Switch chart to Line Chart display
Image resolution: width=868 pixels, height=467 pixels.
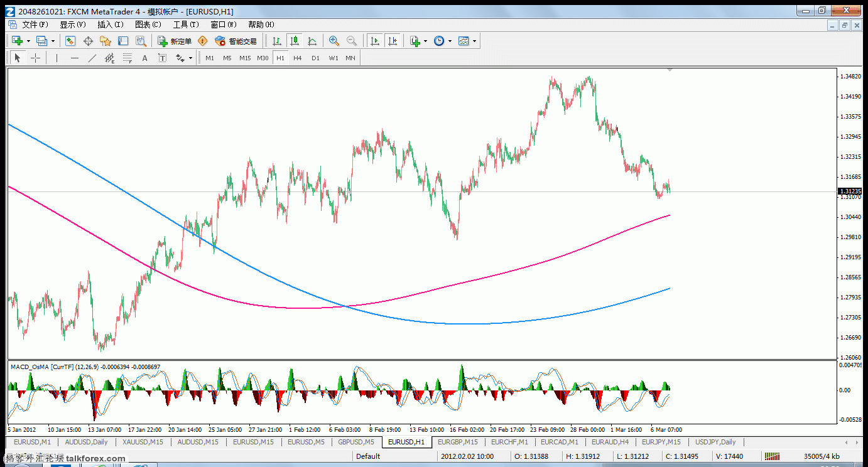312,41
